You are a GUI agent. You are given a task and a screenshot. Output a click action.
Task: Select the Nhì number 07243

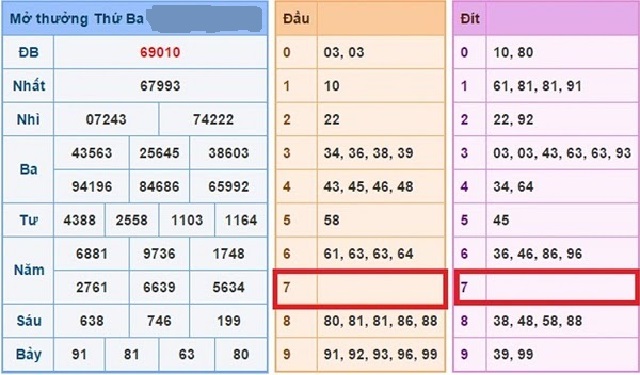pyautogui.click(x=106, y=120)
